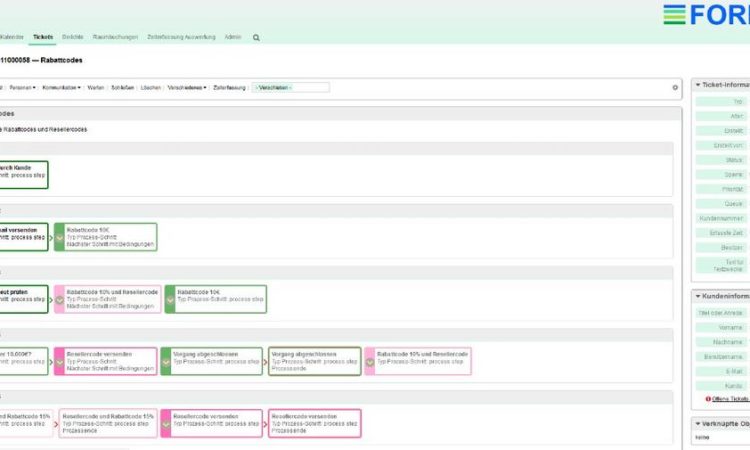Viewport: 750px width, 450px height.
Task: Open the Zeiterfassung Auswertung tab
Action: coord(181,37)
